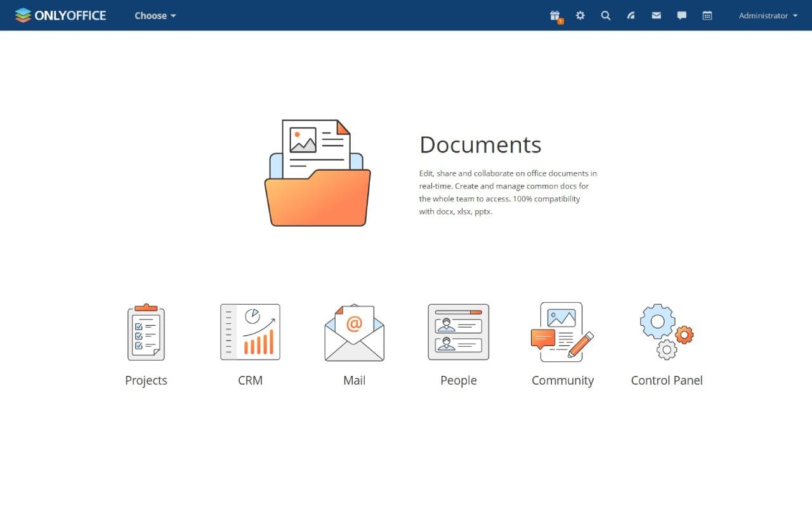
Task: Open the Control Panel gears icon
Action: pyautogui.click(x=665, y=331)
